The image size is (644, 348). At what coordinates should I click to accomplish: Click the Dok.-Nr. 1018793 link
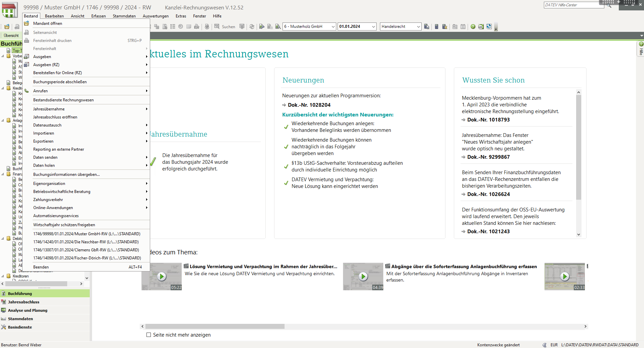488,120
